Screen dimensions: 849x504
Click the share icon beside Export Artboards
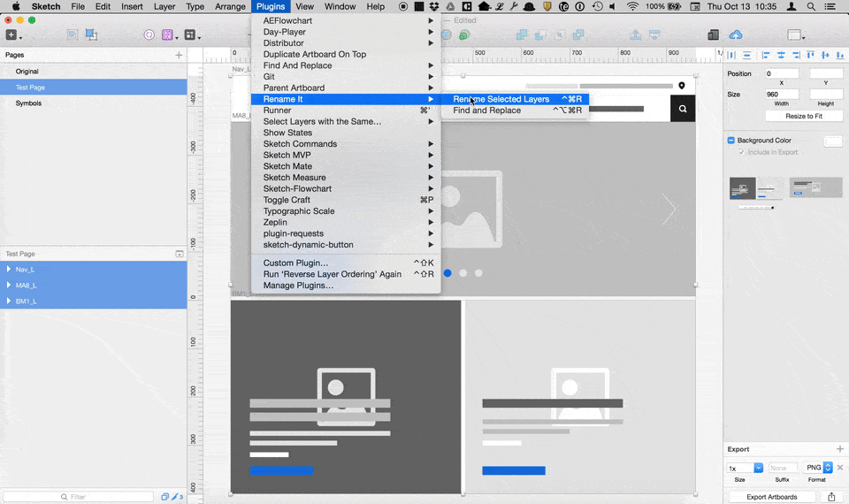831,497
